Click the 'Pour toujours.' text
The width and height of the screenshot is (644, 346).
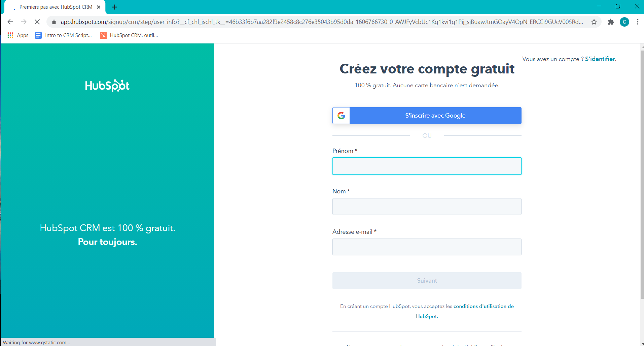tap(108, 242)
